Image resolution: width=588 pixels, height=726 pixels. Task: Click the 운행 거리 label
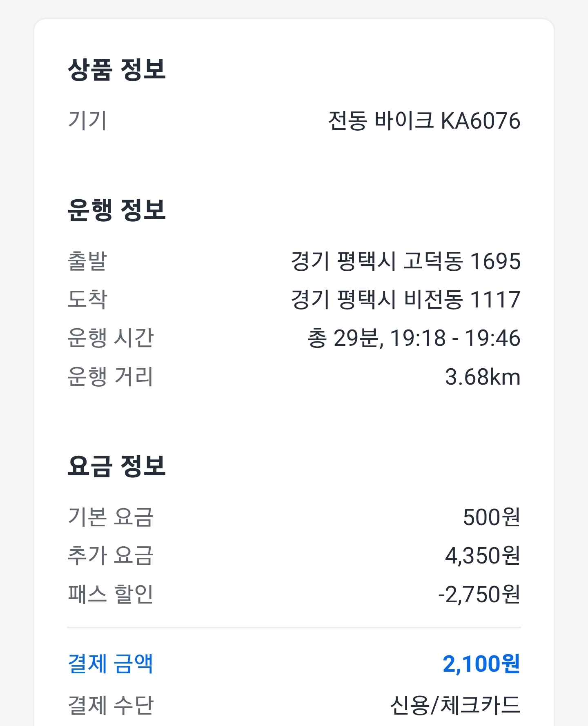pyautogui.click(x=110, y=377)
